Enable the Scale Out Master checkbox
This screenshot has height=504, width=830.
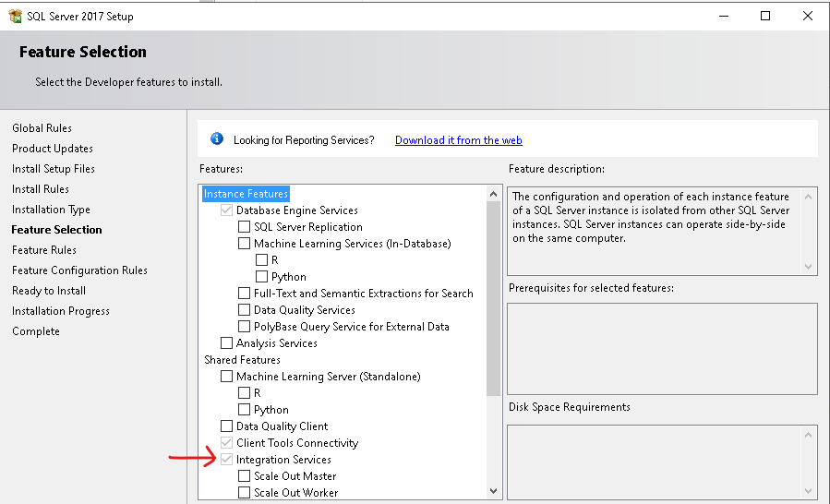245,476
